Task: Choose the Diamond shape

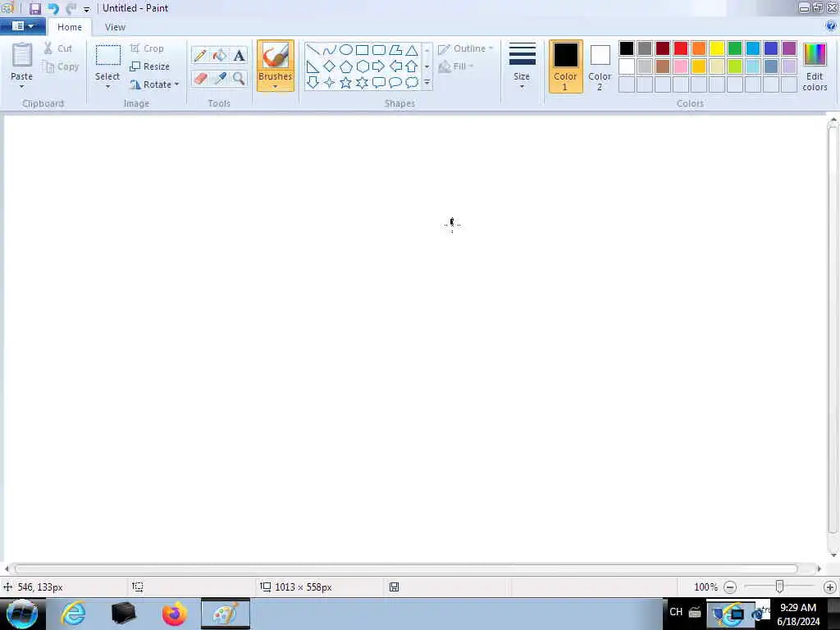Action: (x=330, y=66)
